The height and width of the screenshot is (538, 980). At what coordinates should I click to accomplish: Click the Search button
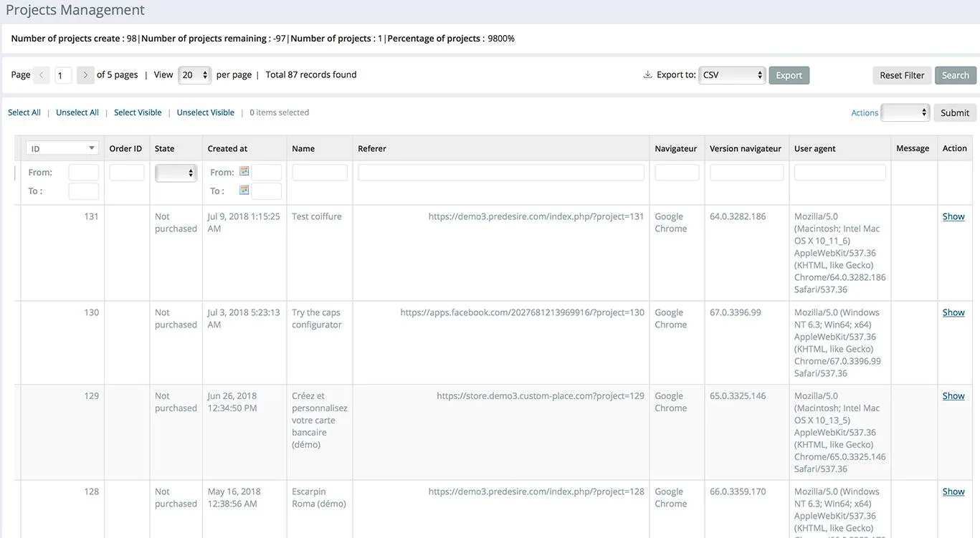(x=955, y=75)
